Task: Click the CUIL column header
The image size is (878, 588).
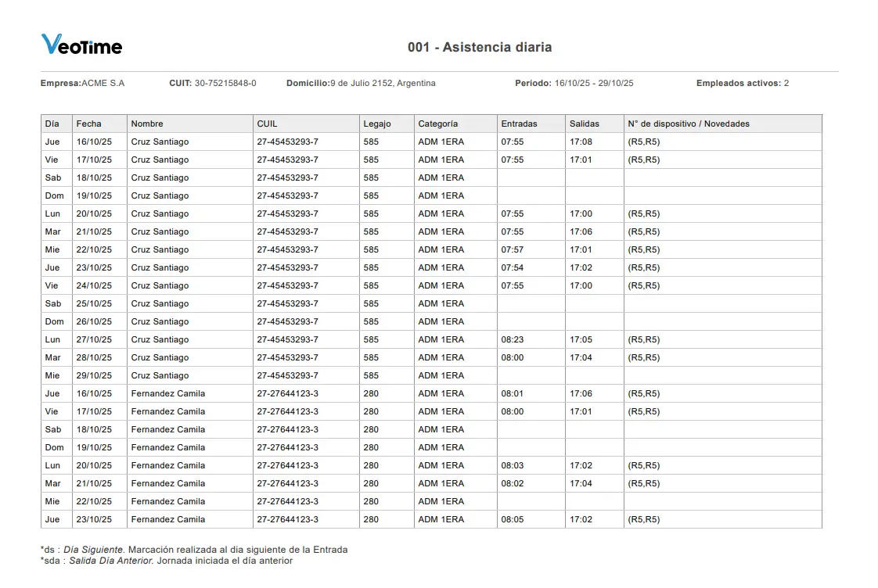Action: tap(266, 123)
